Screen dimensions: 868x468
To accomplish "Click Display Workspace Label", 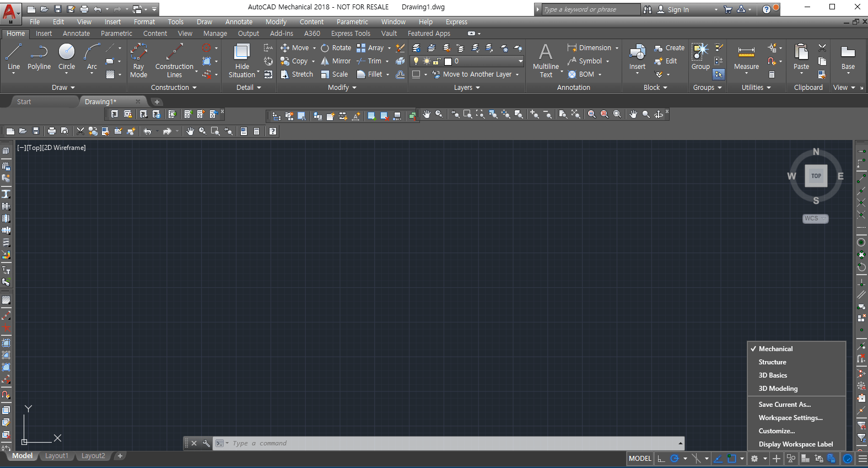I will coord(796,444).
